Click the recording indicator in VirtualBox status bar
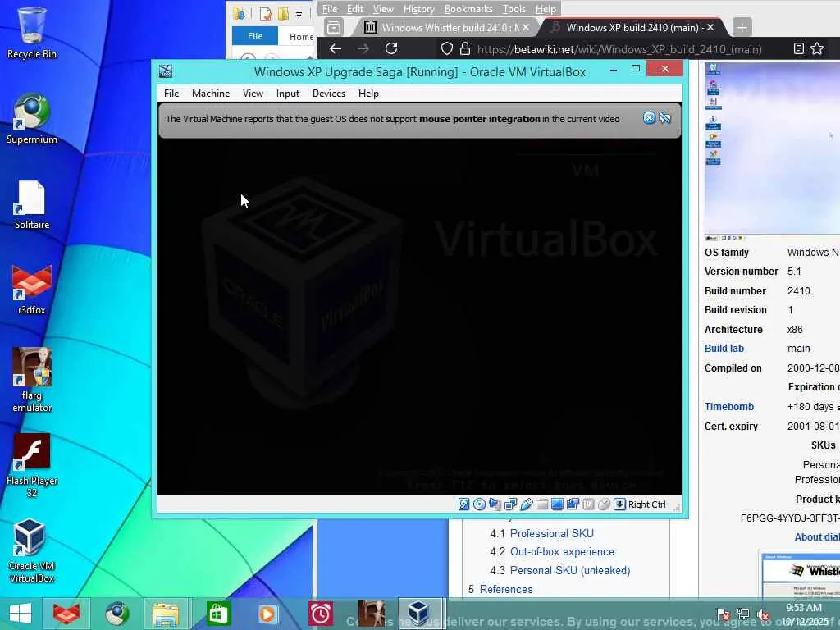This screenshot has height=630, width=840. coord(573,504)
